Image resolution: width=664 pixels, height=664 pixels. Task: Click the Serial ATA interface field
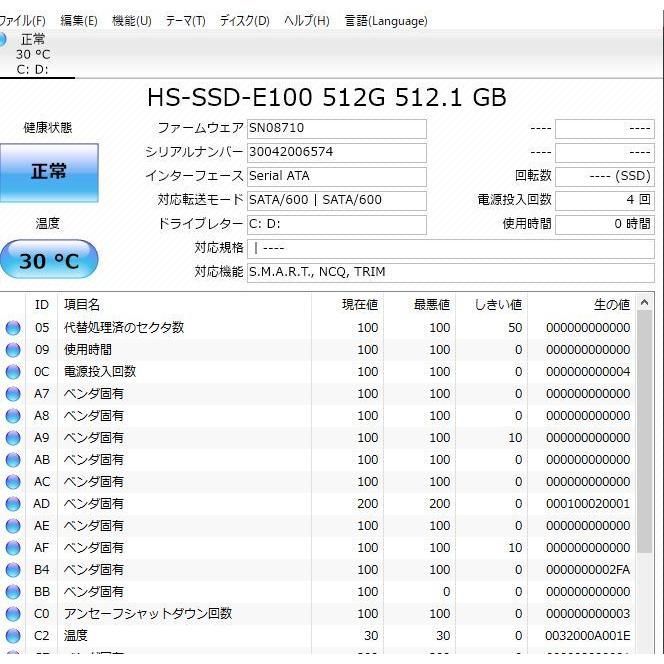point(337,176)
